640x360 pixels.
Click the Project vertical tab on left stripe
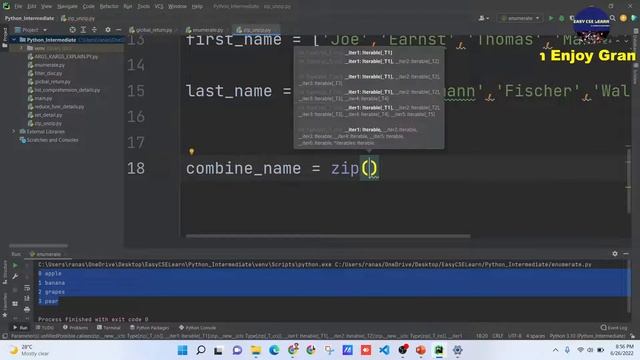(x=5, y=38)
